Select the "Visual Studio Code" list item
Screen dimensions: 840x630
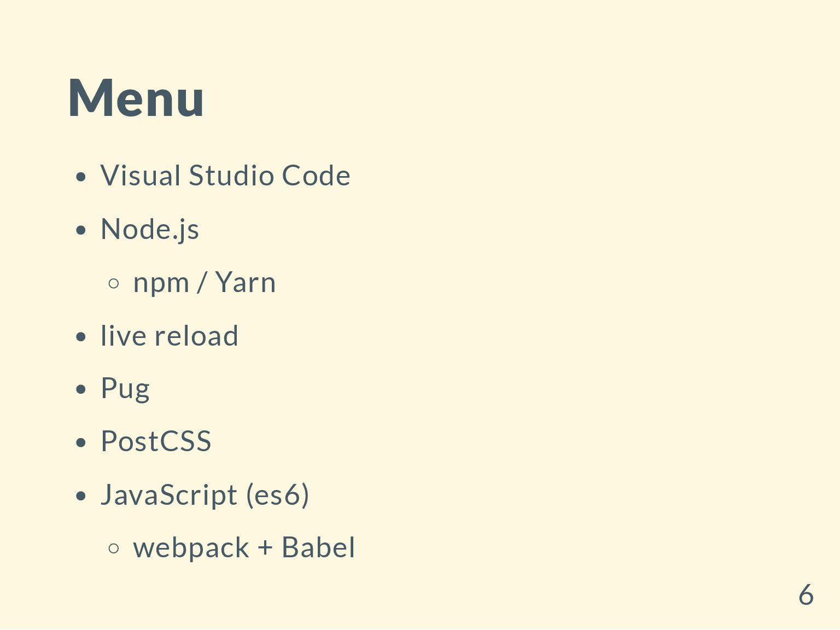coord(225,176)
